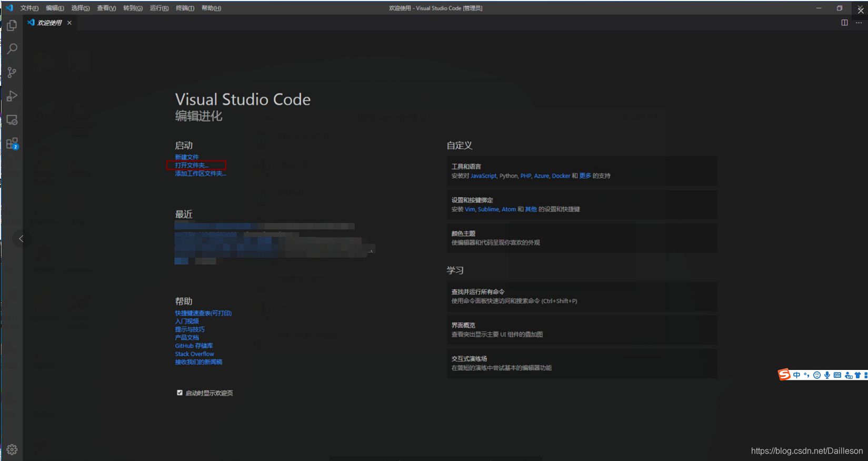
Task: Select the 欢迎使用 editor tab
Action: (x=49, y=23)
